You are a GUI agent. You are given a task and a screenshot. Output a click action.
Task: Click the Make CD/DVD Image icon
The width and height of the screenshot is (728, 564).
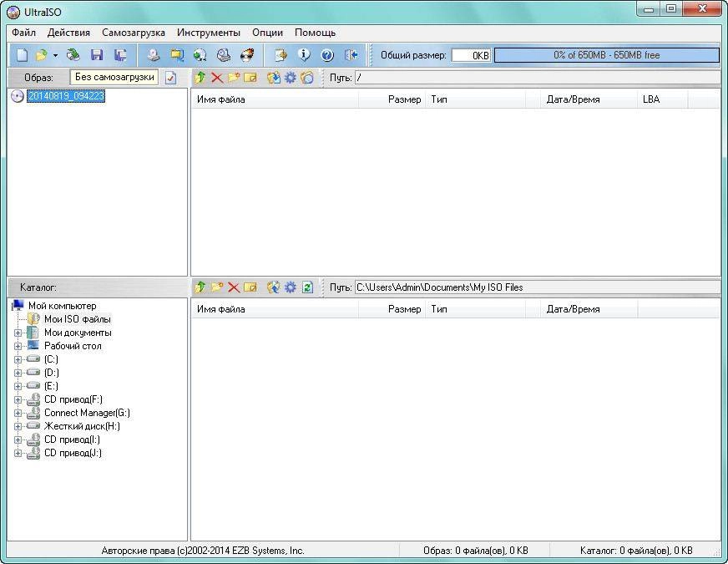click(x=154, y=55)
